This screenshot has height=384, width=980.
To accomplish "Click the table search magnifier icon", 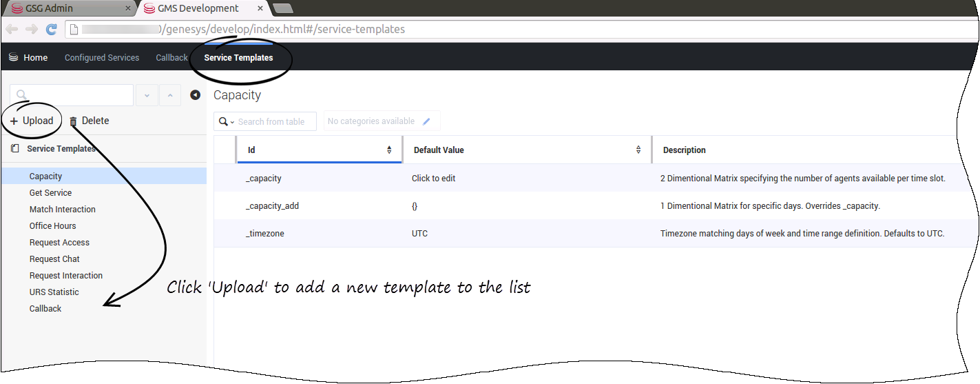I will pyautogui.click(x=223, y=121).
